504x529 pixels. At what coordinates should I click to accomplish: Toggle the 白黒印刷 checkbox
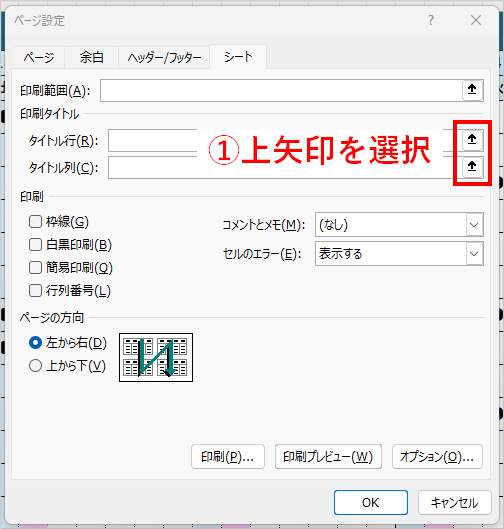(x=35, y=245)
